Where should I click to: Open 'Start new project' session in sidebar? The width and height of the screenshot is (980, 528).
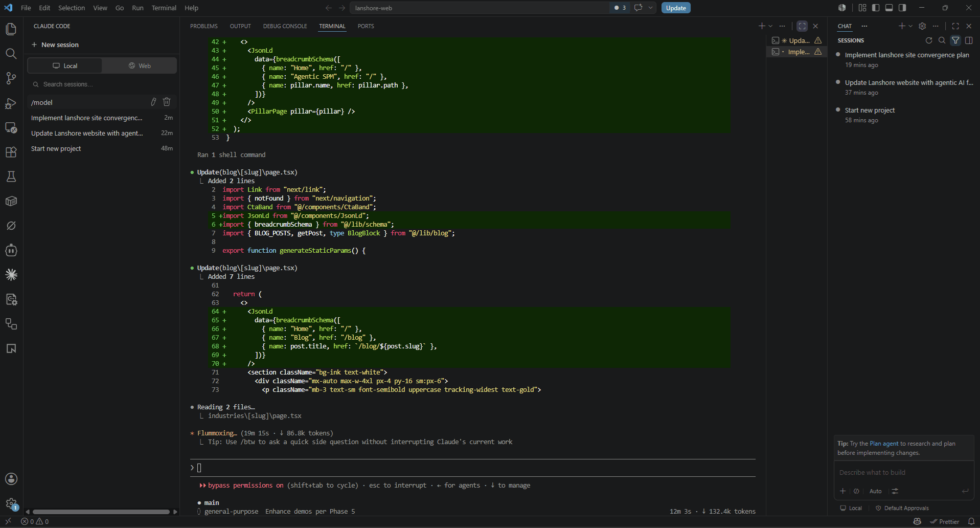point(102,149)
